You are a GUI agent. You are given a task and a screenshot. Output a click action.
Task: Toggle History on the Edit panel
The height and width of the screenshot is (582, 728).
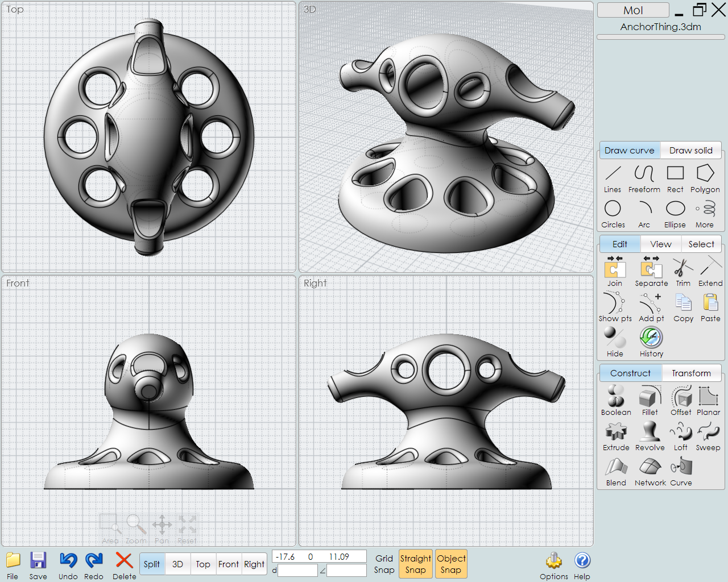click(x=651, y=342)
